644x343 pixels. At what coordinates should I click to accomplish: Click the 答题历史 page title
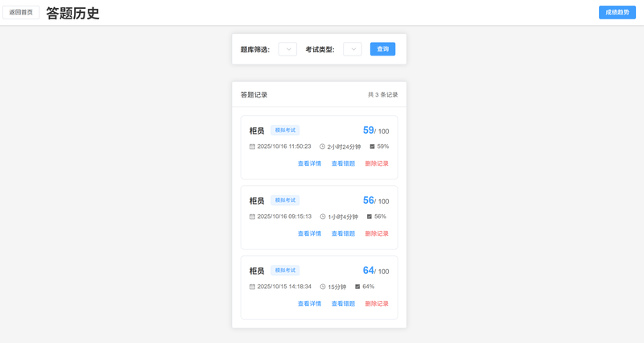pos(72,13)
